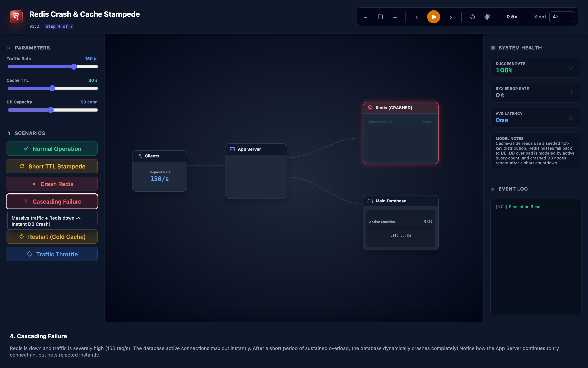Click the Redis Crash app logo icon
This screenshot has width=588, height=368.
click(x=16, y=17)
